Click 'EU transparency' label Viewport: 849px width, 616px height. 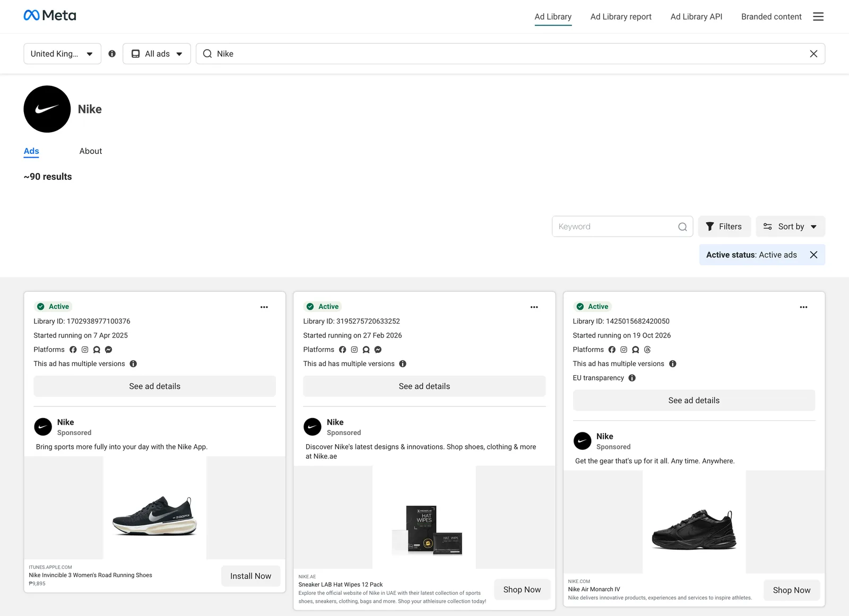pyautogui.click(x=599, y=378)
